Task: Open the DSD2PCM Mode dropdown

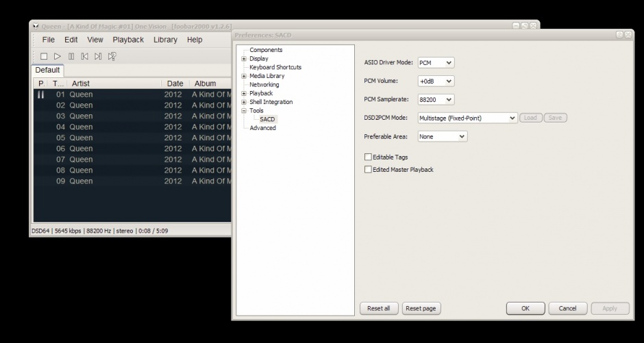Action: pyautogui.click(x=467, y=118)
